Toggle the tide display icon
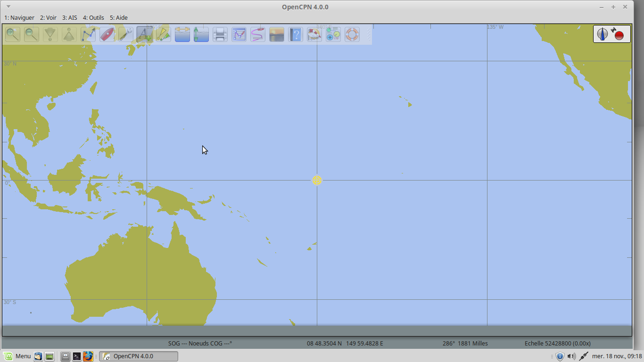 201,34
